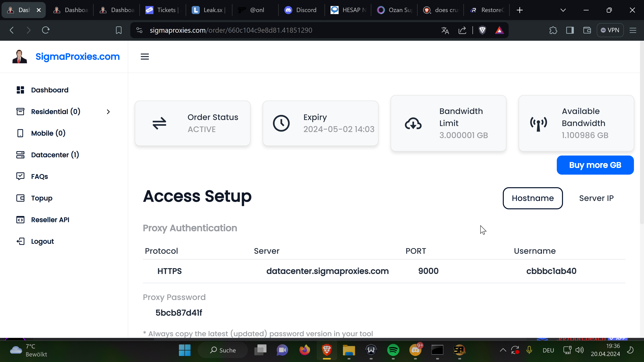Bookmark this page with bookmark icon
This screenshot has height=362, width=644.
pyautogui.click(x=119, y=30)
